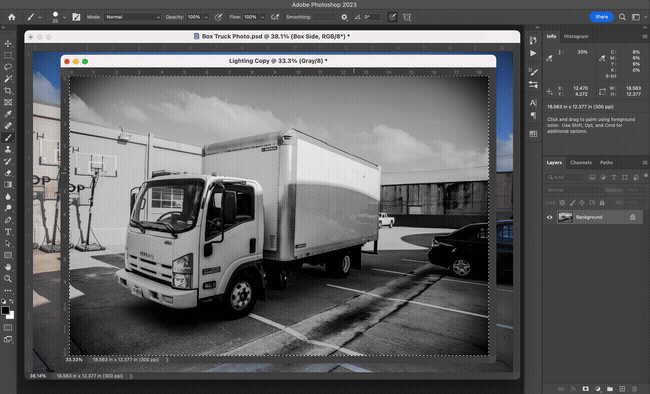Go to the Home screen
Image resolution: width=650 pixels, height=394 pixels.
[x=12, y=17]
